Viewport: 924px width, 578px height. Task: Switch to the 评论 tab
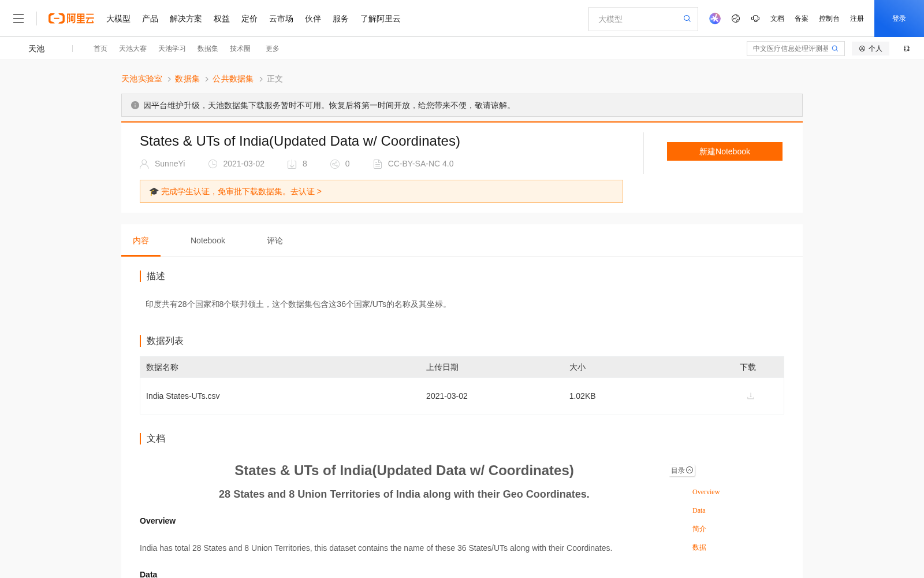click(275, 240)
